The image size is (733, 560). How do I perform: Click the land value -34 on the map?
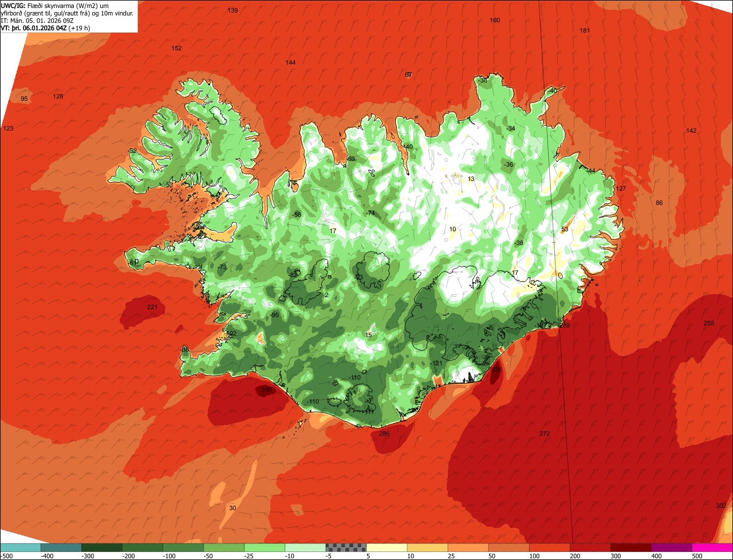(511, 128)
